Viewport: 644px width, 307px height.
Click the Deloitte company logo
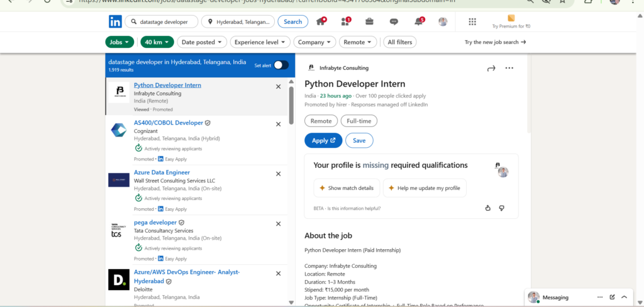coord(119,279)
